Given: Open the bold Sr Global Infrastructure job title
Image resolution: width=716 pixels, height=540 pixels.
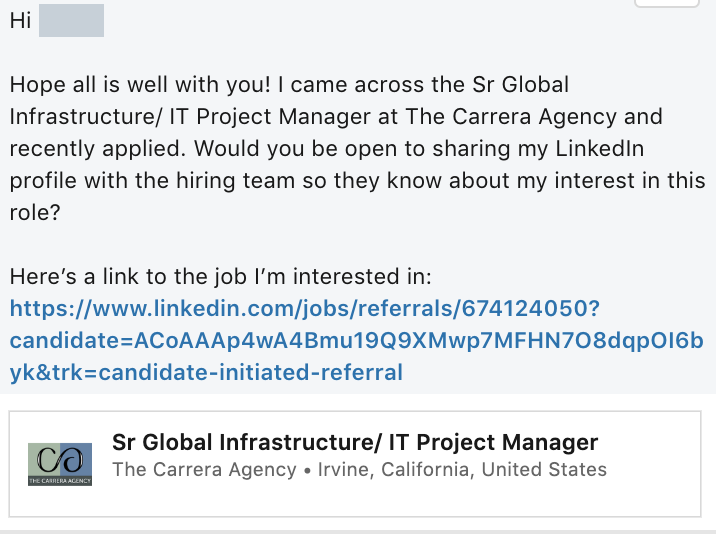Looking at the screenshot, I should [x=355, y=442].
